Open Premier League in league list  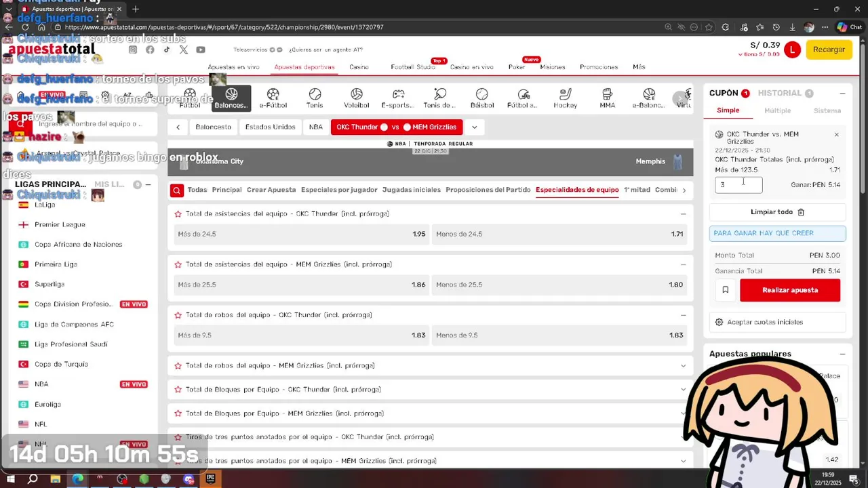[x=60, y=224]
